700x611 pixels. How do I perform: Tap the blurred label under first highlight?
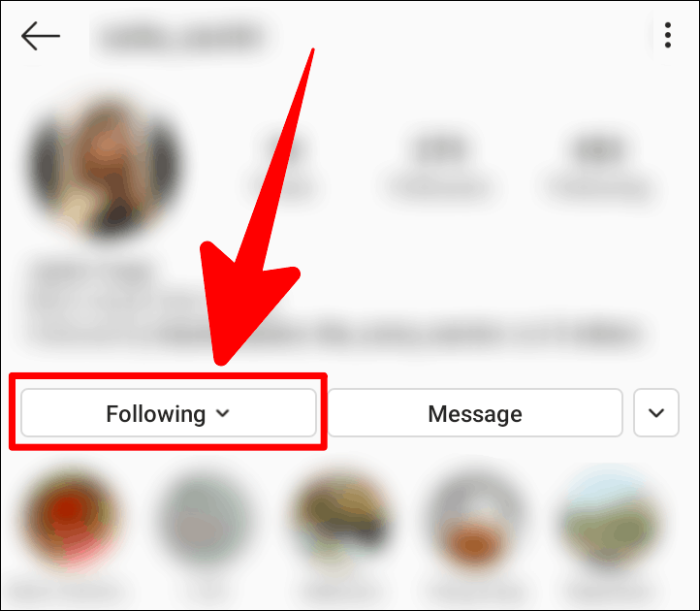tap(67, 592)
